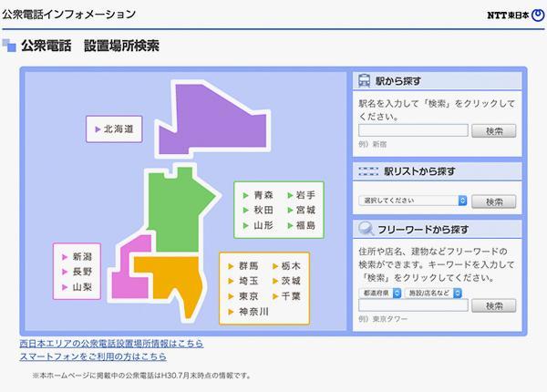This screenshot has width=547, height=392.
Task: Click the train icon beside 駅から探す
Action: 365,80
